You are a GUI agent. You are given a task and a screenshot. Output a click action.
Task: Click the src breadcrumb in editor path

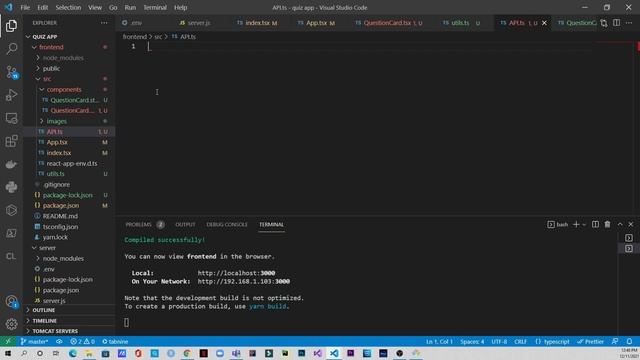[158, 37]
